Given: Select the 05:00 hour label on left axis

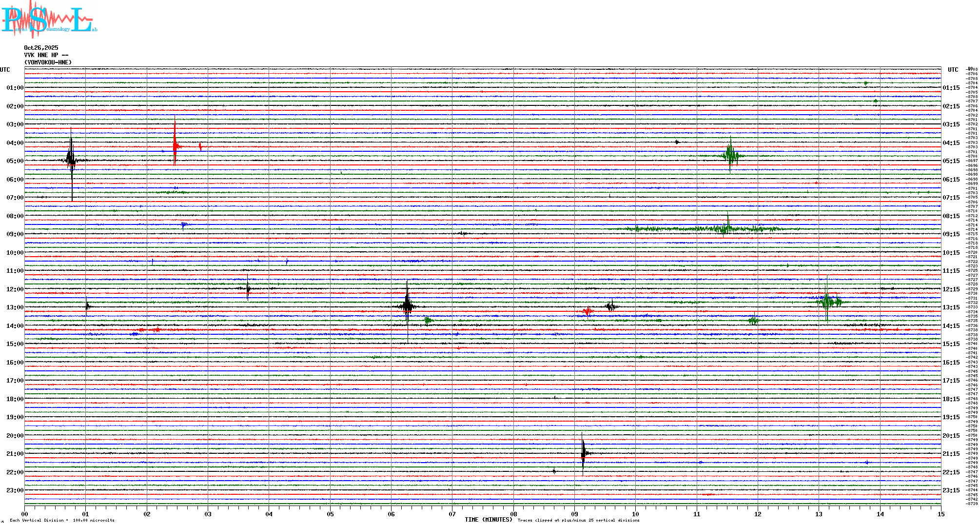Looking at the screenshot, I should [x=15, y=161].
